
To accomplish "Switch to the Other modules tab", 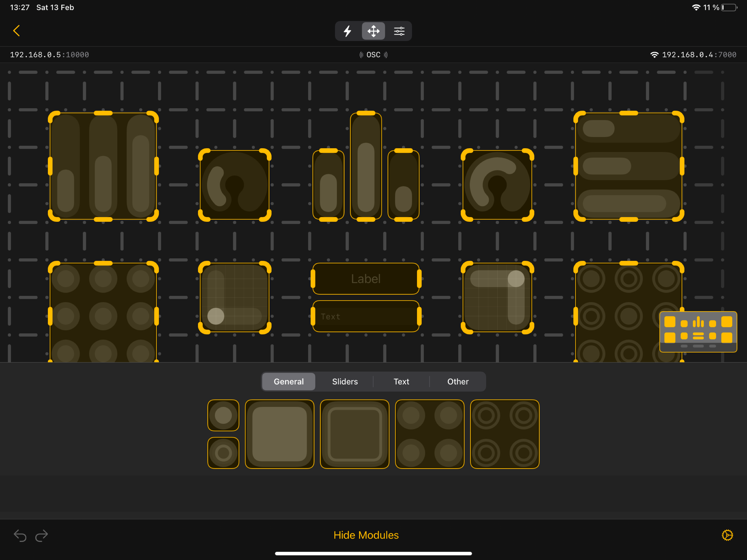I will pyautogui.click(x=458, y=382).
